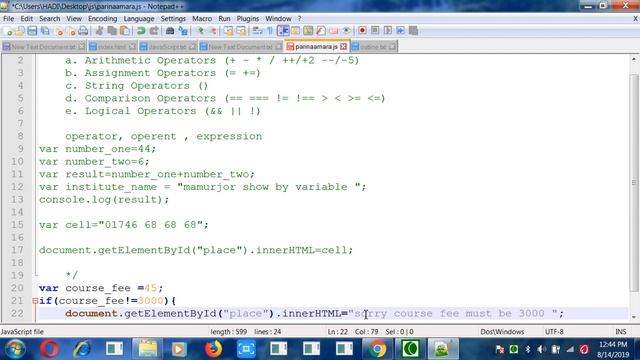The width and height of the screenshot is (640, 360).
Task: Click the vertical scrollbar thumb in the editor
Action: point(634,183)
